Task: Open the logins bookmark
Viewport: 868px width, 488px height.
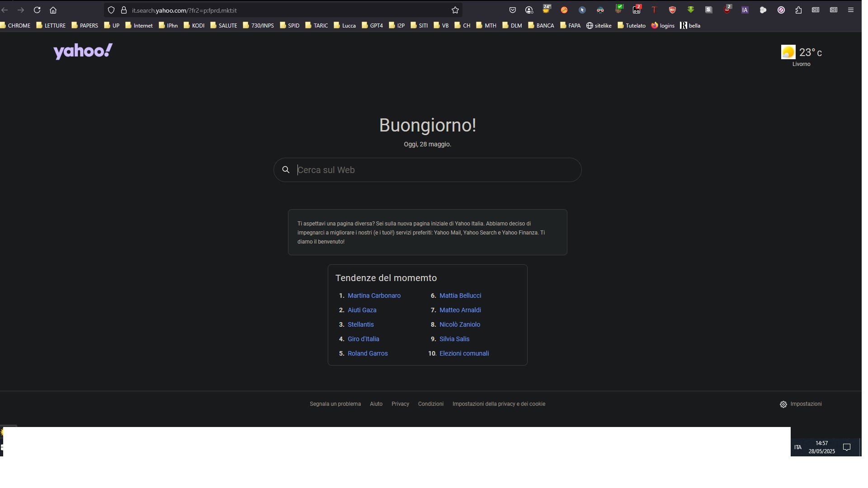Action: pos(663,26)
